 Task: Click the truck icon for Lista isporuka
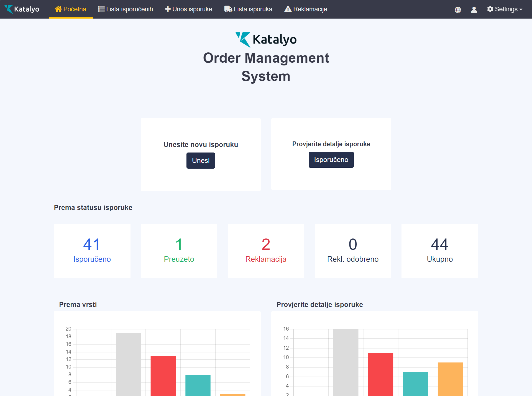coord(228,9)
